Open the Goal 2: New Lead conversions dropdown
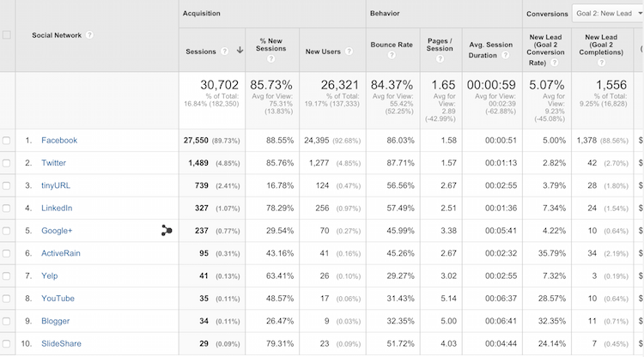The height and width of the screenshot is (357, 644). point(608,14)
